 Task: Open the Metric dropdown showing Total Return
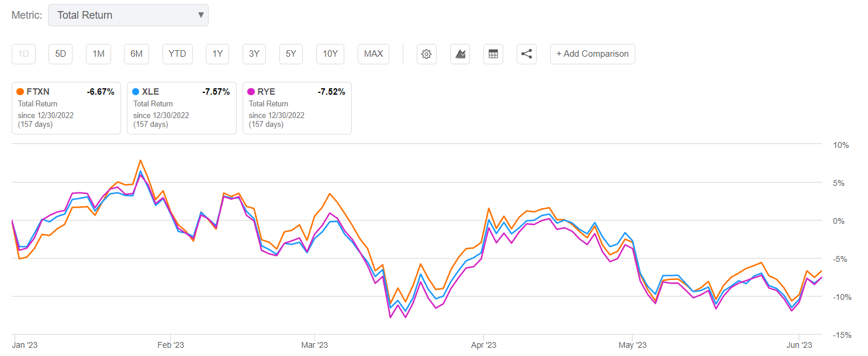coord(128,15)
